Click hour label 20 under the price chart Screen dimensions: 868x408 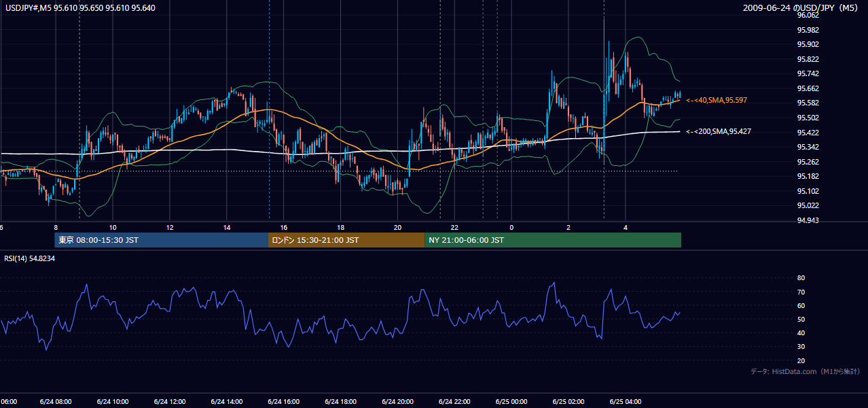398,227
